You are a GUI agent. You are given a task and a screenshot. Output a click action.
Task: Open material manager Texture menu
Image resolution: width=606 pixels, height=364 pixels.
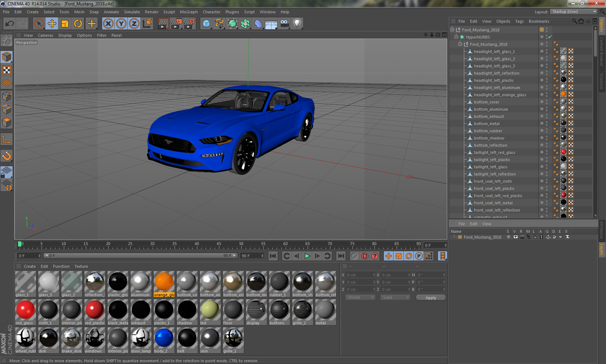click(81, 266)
